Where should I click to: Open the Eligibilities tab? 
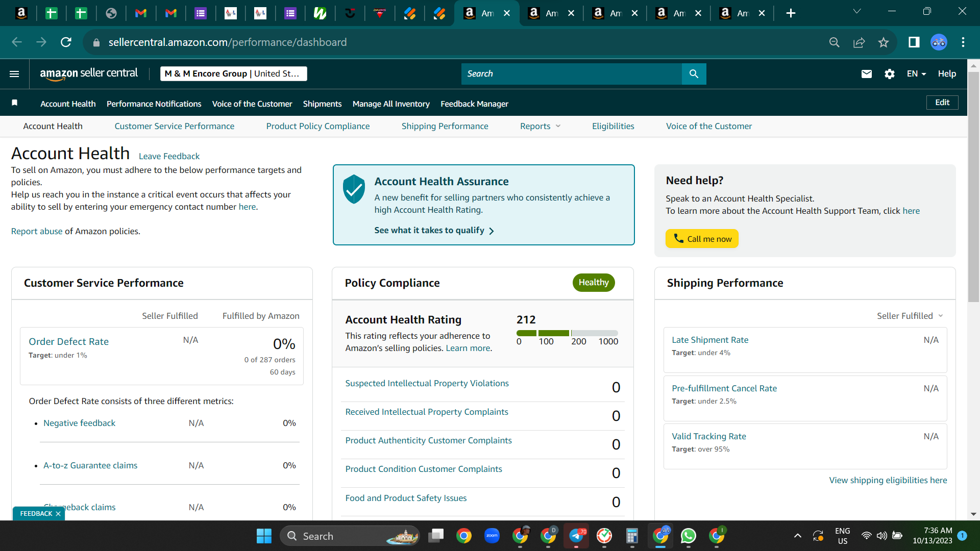(x=613, y=126)
